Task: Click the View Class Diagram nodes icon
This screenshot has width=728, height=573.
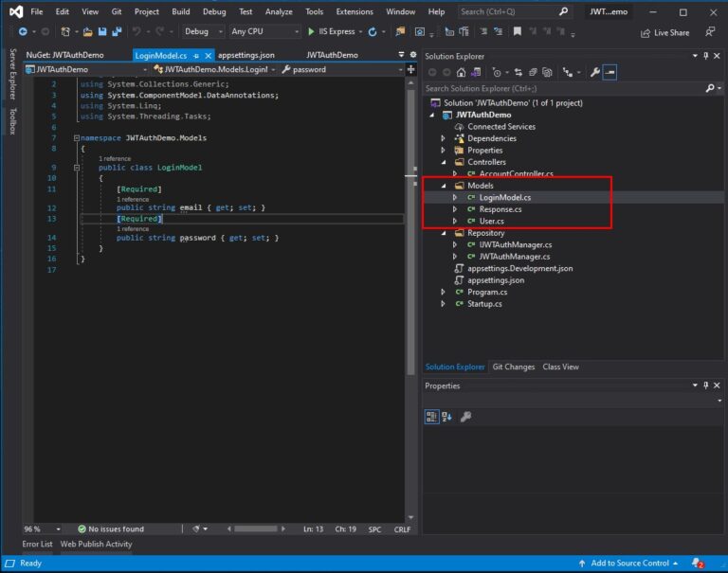Action: click(x=568, y=72)
